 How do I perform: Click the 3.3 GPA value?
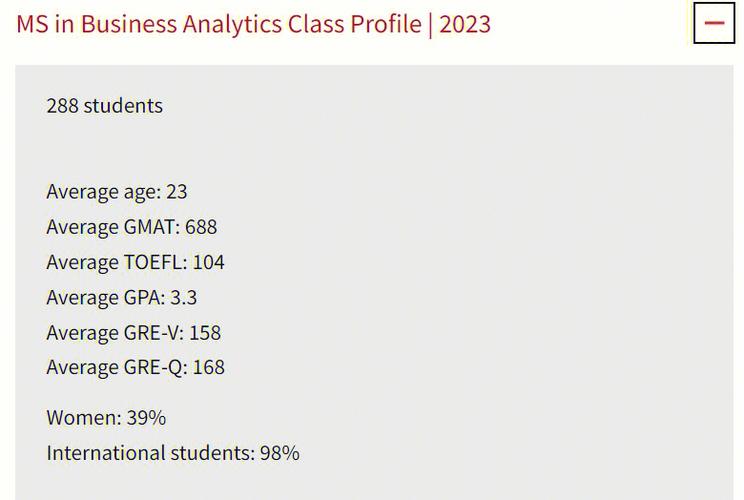(x=184, y=297)
